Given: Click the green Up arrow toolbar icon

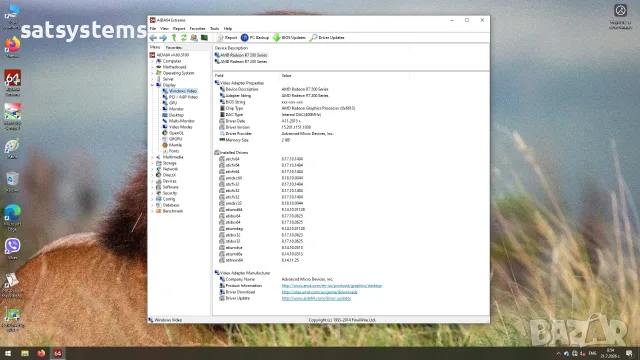Looking at the screenshot, I should tap(174, 38).
